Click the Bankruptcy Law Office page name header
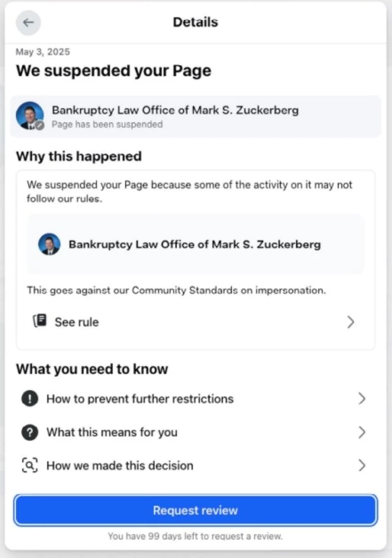This screenshot has height=558, width=392. [x=175, y=110]
